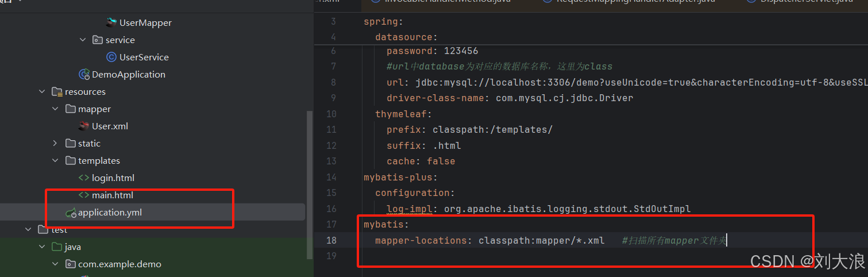Viewport: 868px width, 277px height.
Task: Collapse the service package node
Action: (x=83, y=40)
